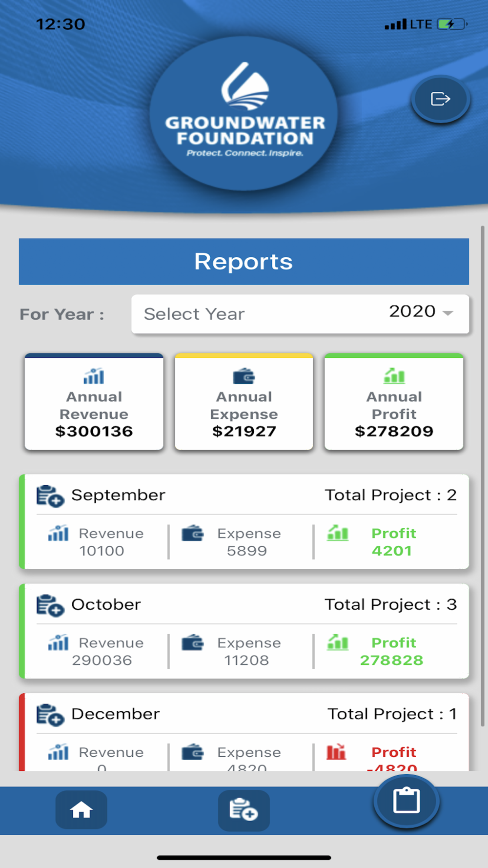Screen dimensions: 488x868
Task: Click the Reports header bar
Action: click(244, 262)
